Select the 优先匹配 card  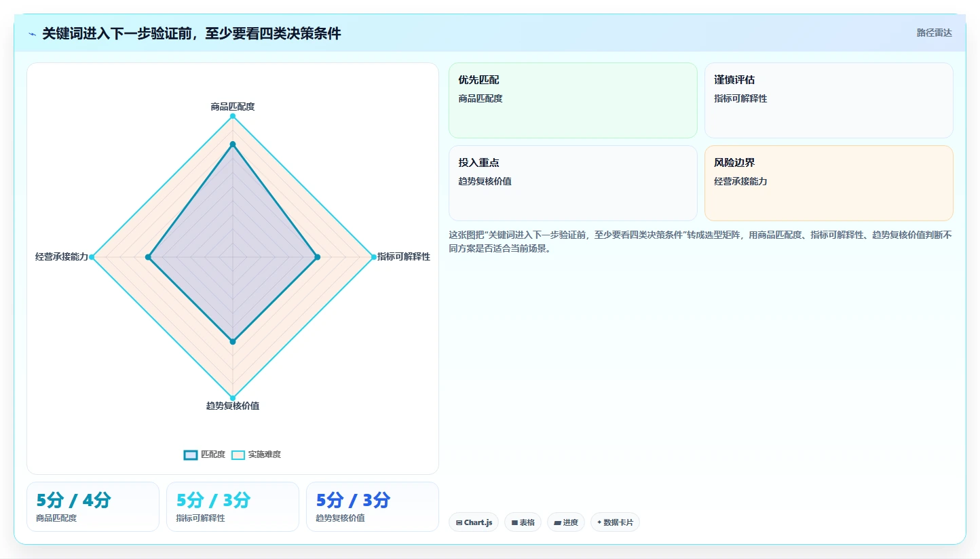click(573, 100)
